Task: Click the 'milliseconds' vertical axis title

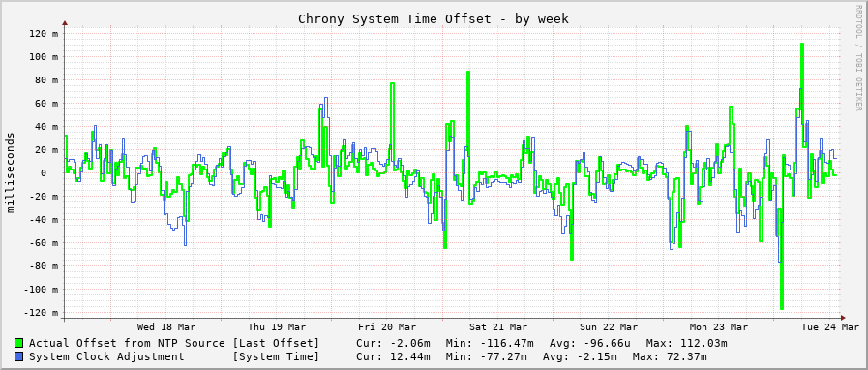Action: coord(11,172)
